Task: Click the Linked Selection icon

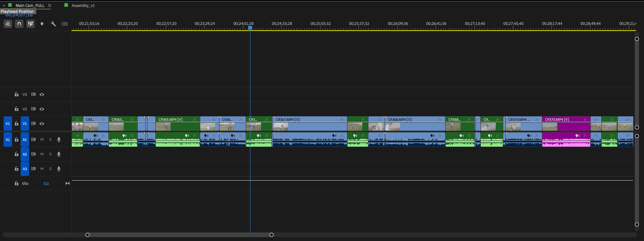Action: (31, 24)
